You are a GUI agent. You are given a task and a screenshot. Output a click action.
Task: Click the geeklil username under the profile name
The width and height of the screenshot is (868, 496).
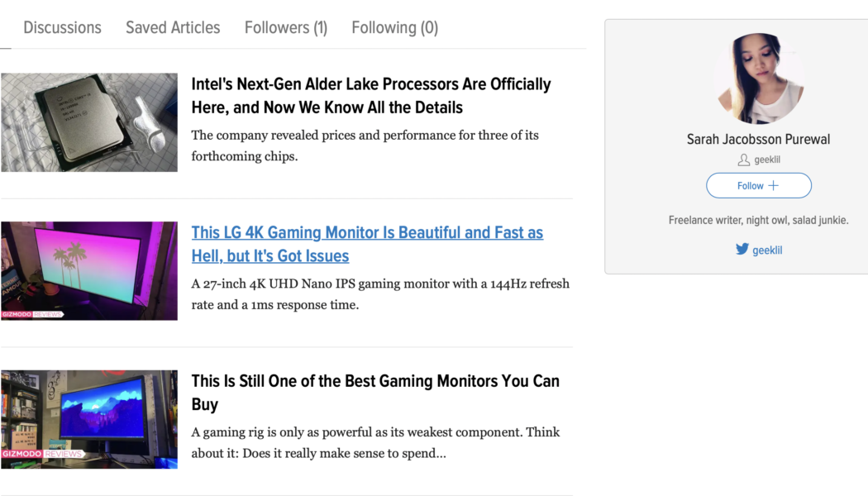(x=767, y=160)
